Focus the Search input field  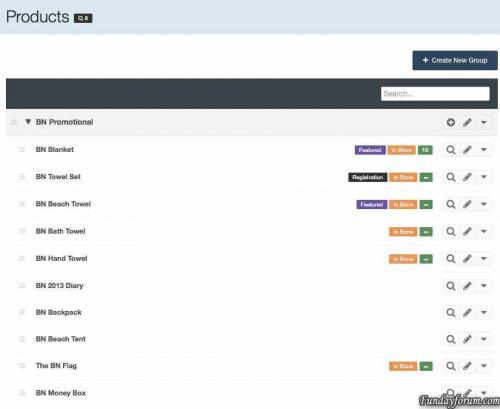tap(435, 94)
